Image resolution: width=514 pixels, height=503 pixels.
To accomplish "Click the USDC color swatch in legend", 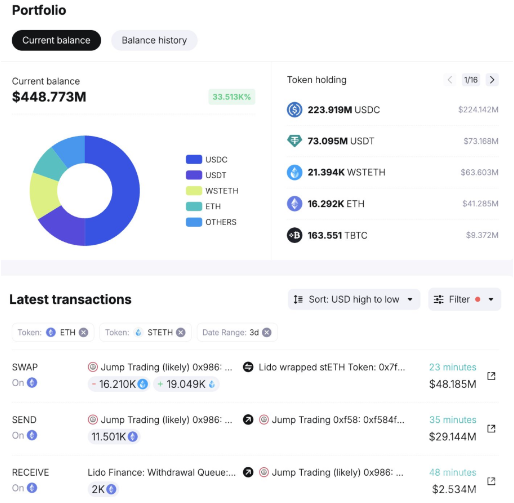I will [x=194, y=159].
